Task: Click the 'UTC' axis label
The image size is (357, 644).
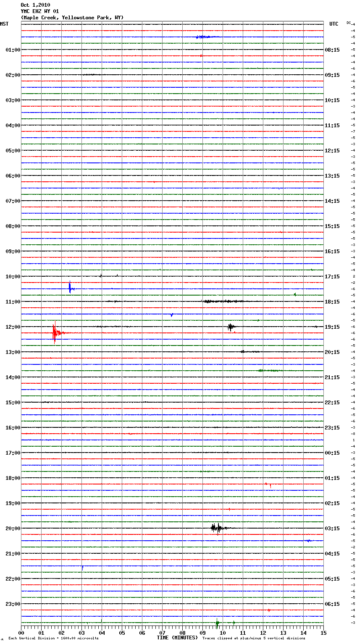Action: (334, 24)
